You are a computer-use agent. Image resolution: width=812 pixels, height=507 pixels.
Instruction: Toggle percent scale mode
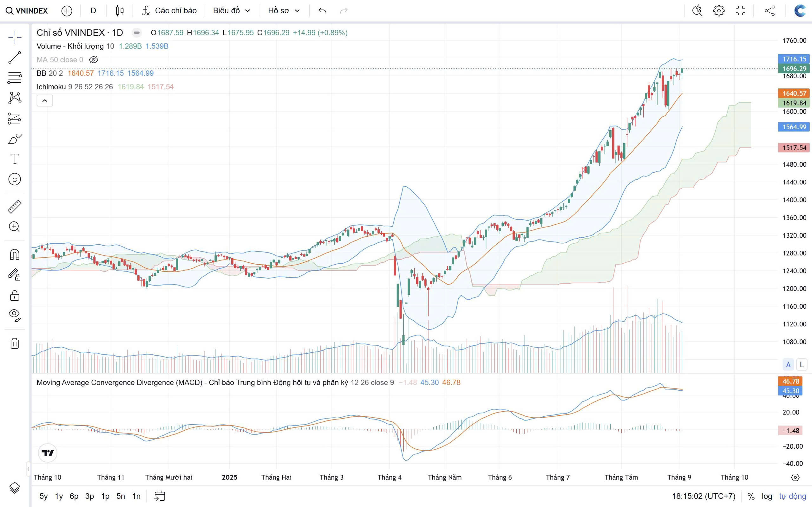[x=751, y=496]
